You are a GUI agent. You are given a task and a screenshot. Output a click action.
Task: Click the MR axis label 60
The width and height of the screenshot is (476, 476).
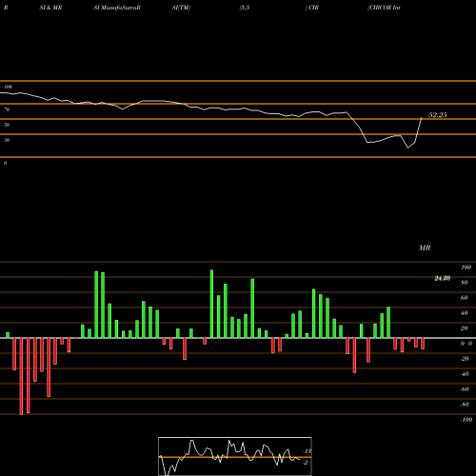coord(464,298)
